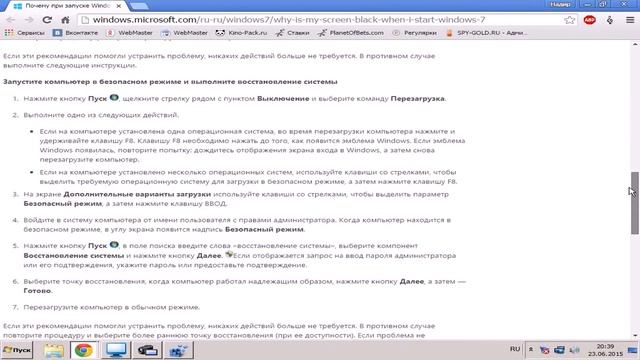Open the Регулярки bookmark
640x360 pixels.
click(414, 33)
